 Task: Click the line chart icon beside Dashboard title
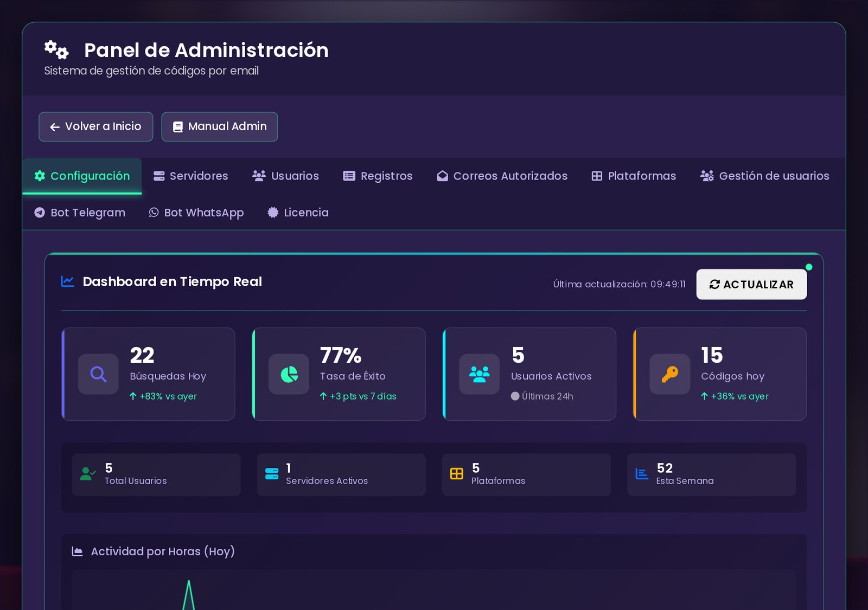point(68,281)
